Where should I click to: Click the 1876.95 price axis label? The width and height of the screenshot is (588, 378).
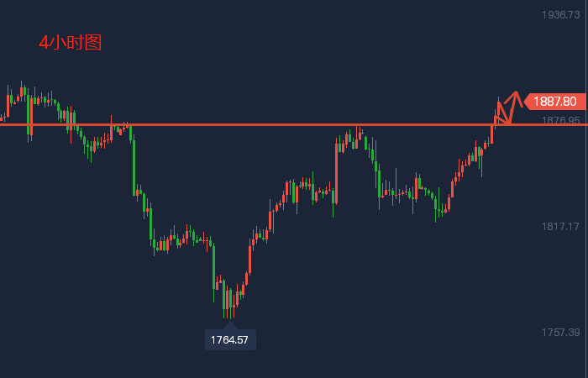(561, 121)
